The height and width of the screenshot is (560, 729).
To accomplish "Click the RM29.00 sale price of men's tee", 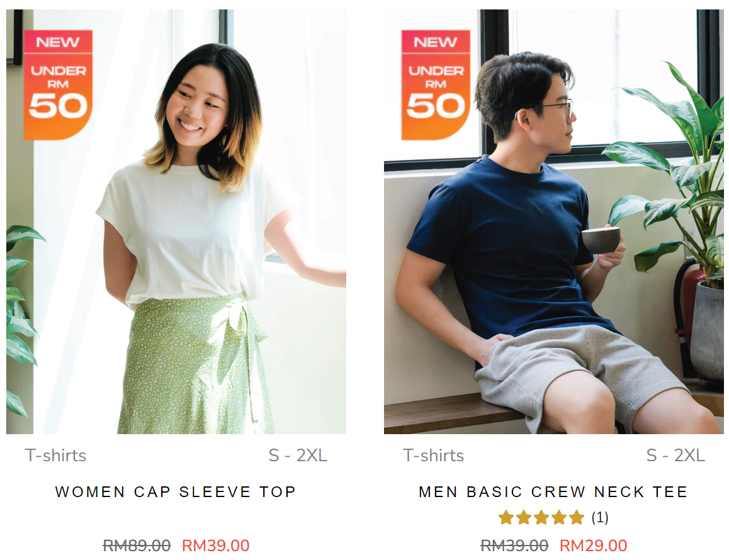I will click(x=593, y=546).
